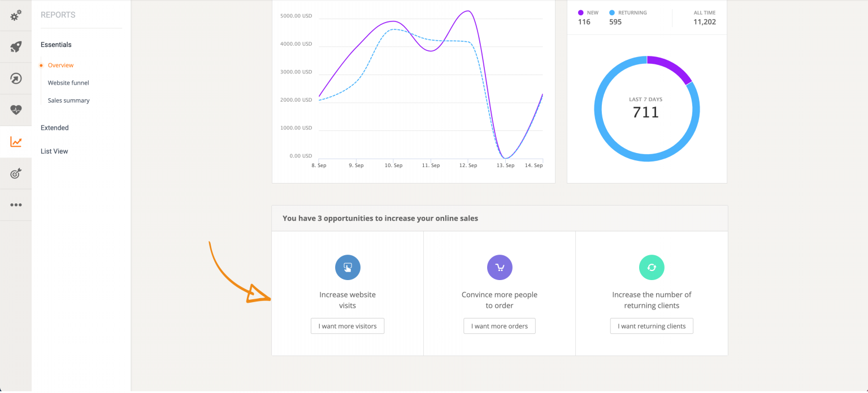Screen dimensions: 868x393
Task: Click the ellipsis icon at sidebar bottom
Action: [x=15, y=204]
